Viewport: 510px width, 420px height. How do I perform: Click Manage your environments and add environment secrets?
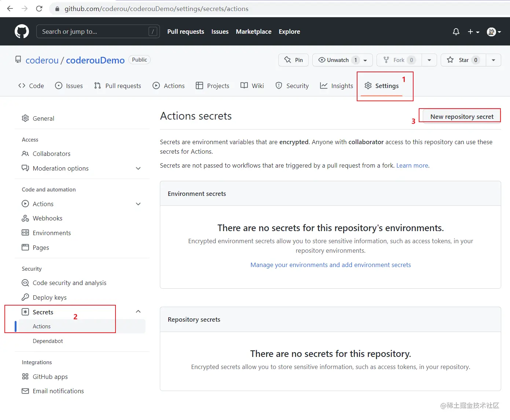click(330, 265)
